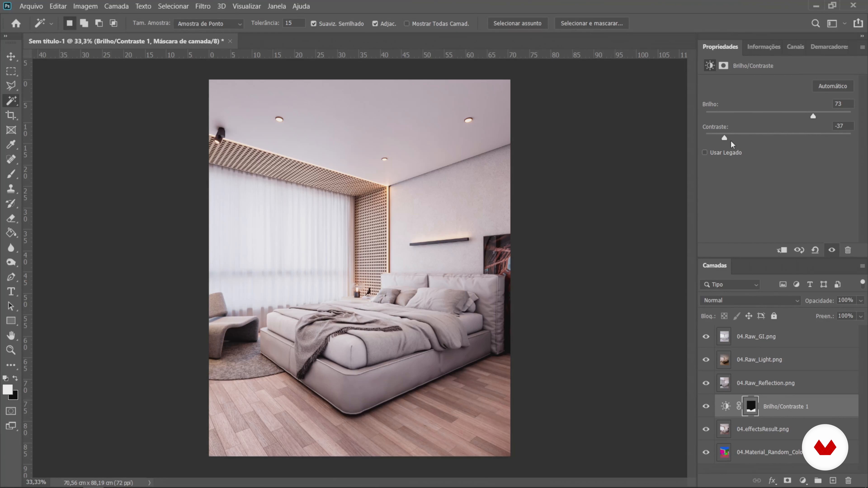868x488 pixels.
Task: Select the Brush tool
Action: click(x=11, y=174)
